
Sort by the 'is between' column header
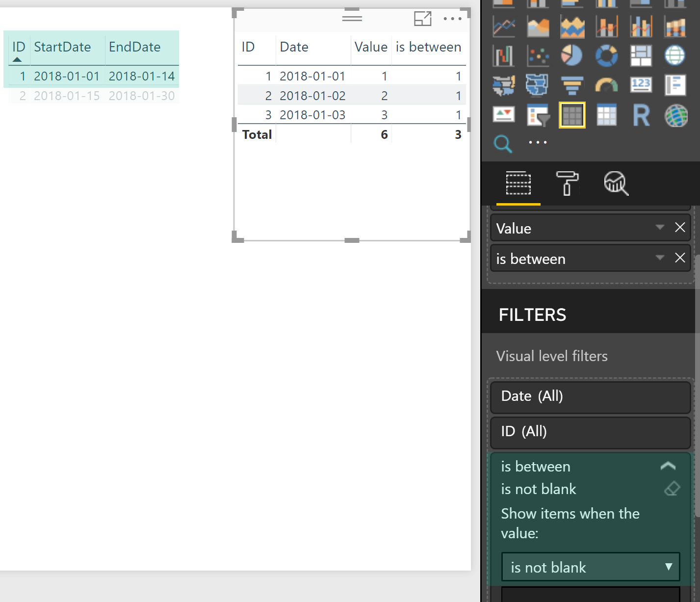428,47
